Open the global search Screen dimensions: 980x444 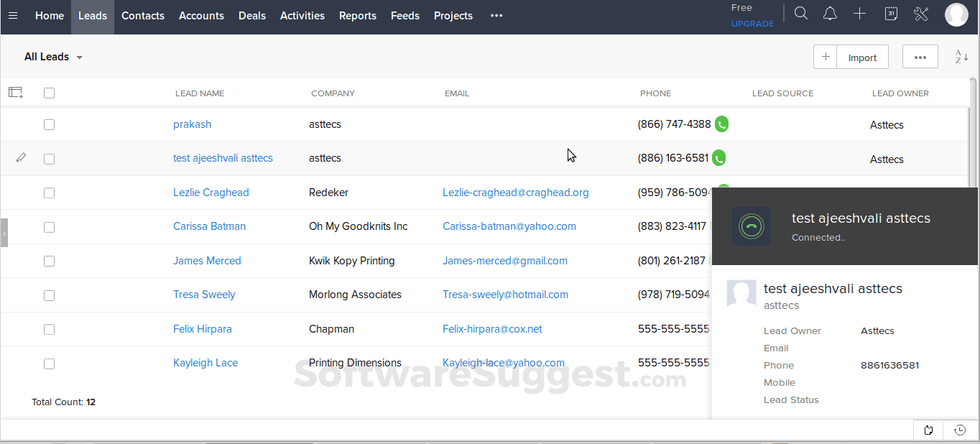pos(800,13)
